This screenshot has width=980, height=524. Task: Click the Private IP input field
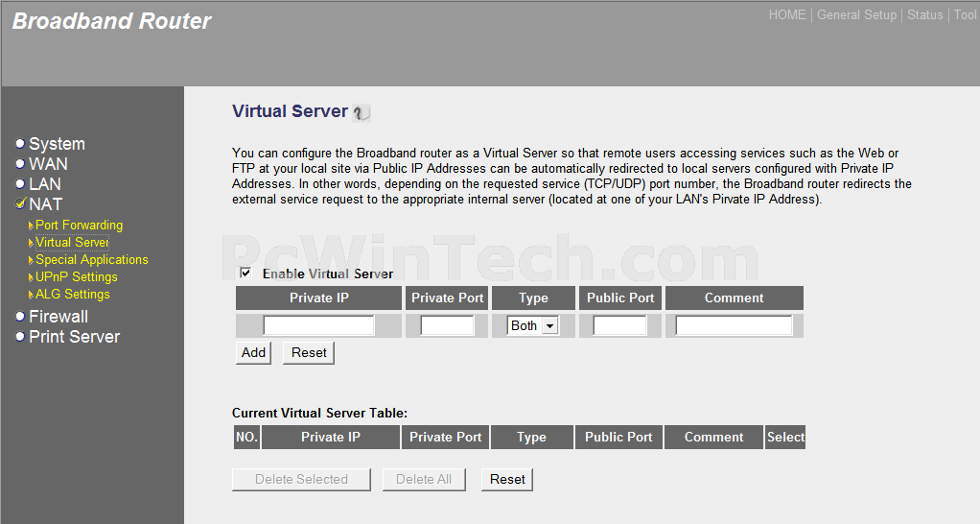(318, 325)
